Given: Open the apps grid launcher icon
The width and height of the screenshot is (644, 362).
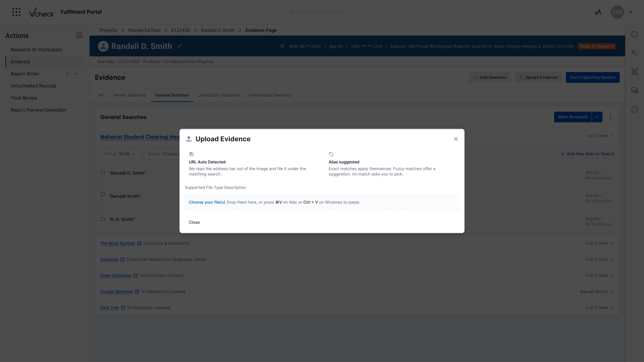Looking at the screenshot, I should point(16,12).
